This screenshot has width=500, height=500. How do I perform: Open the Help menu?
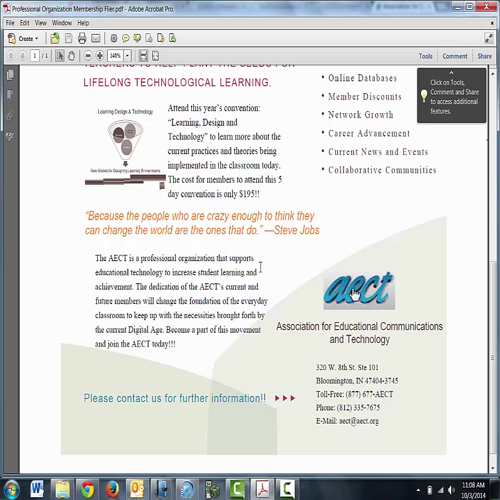pos(83,23)
